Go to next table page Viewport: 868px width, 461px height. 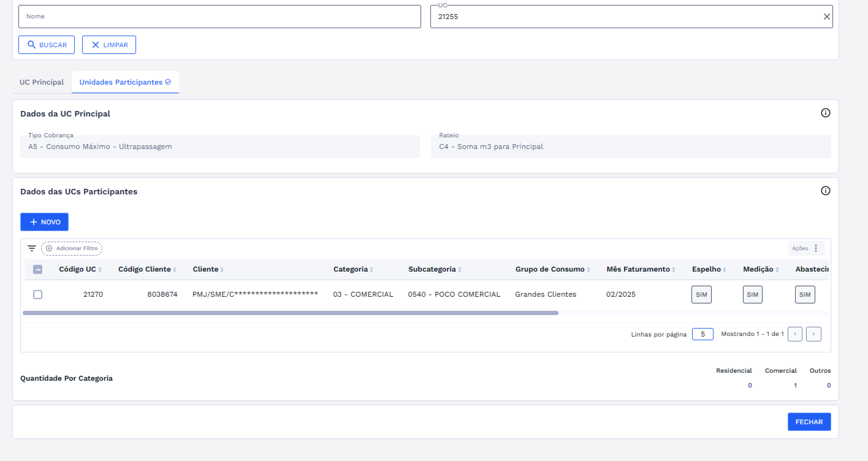point(813,334)
